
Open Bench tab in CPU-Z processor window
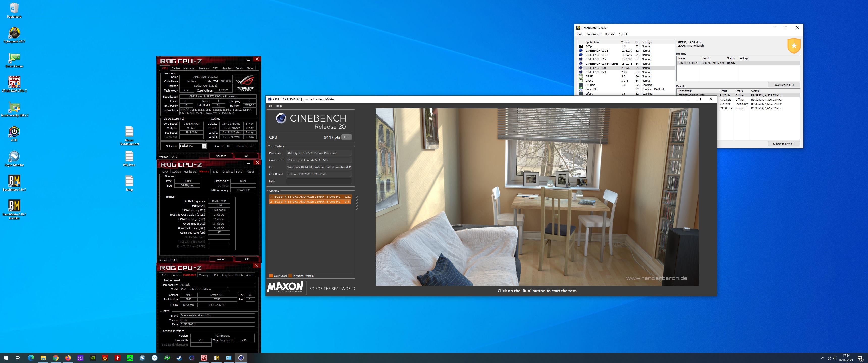[239, 68]
